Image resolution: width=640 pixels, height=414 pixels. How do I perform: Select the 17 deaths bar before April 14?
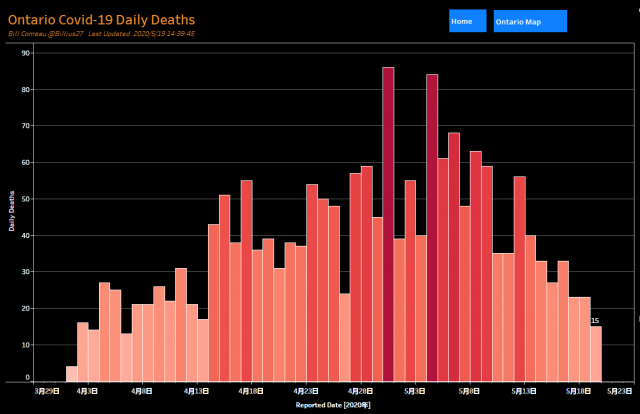(x=203, y=350)
